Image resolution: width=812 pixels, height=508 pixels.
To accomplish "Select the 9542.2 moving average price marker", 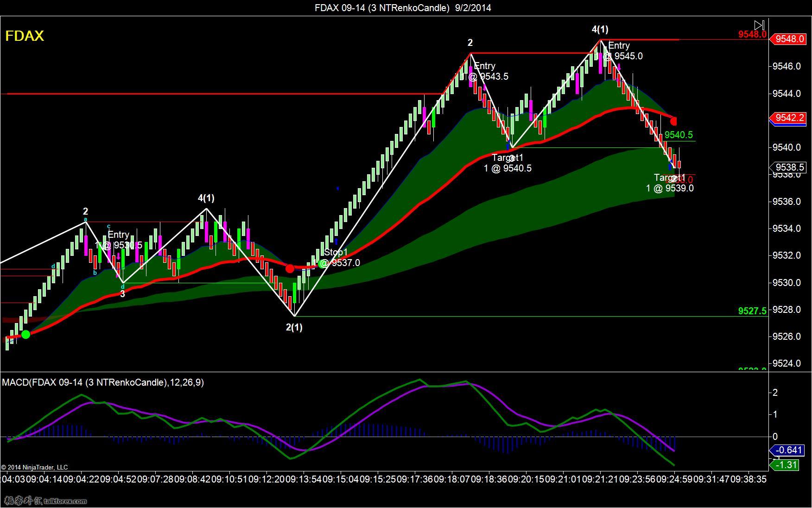I will click(x=787, y=118).
